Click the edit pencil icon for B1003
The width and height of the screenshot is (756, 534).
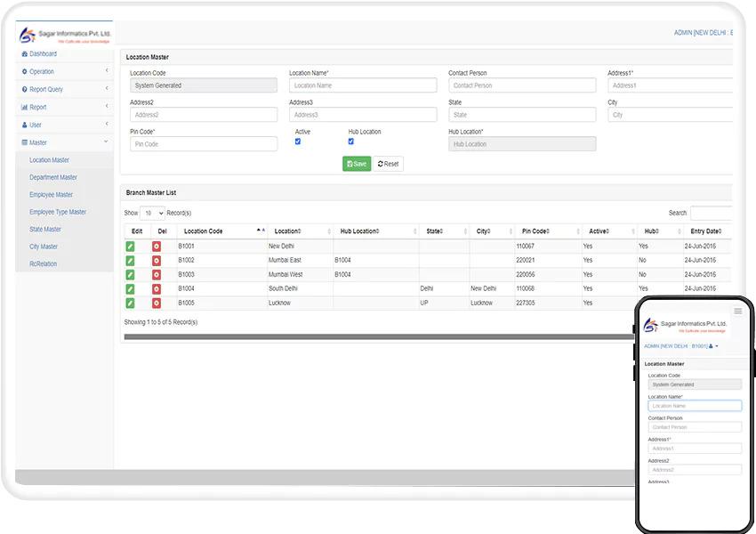click(x=131, y=275)
